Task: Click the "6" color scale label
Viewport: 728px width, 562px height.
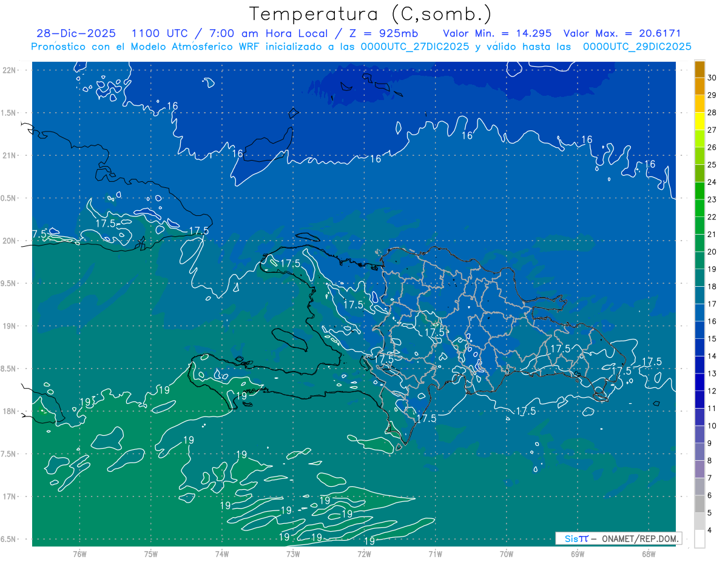Action: click(x=710, y=496)
